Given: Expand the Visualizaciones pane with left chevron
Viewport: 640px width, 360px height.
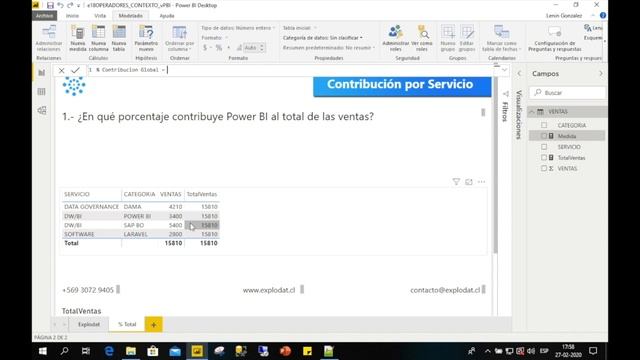Looking at the screenshot, I should (x=519, y=73).
